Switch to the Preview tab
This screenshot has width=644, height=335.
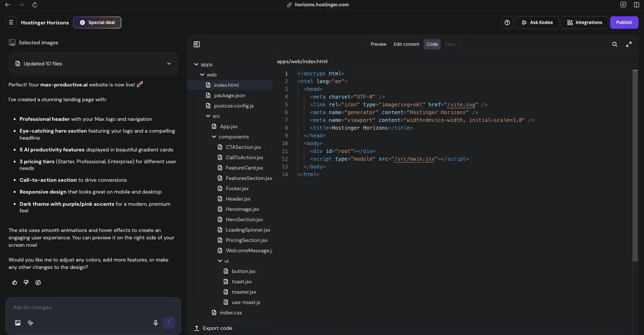point(379,44)
